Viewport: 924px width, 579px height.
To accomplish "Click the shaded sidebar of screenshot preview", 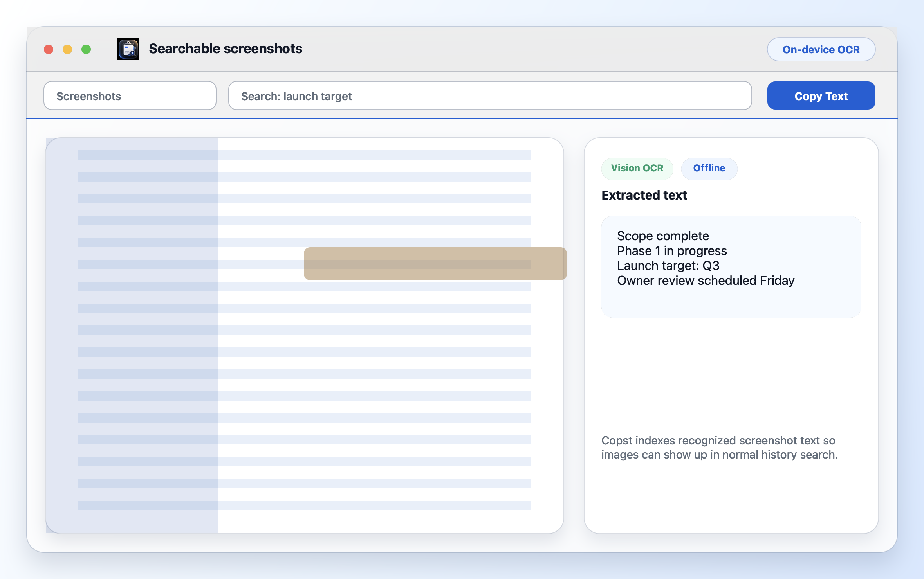I will 132,335.
